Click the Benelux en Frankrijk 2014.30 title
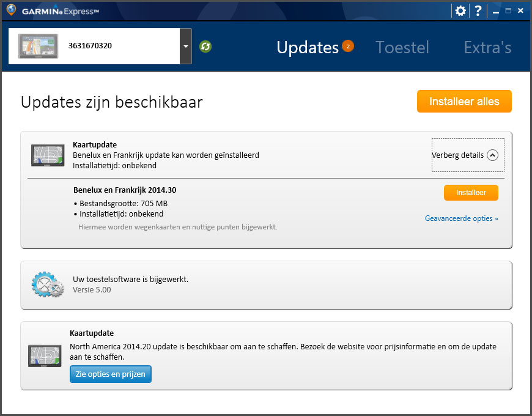This screenshot has height=416, width=532. (x=125, y=190)
